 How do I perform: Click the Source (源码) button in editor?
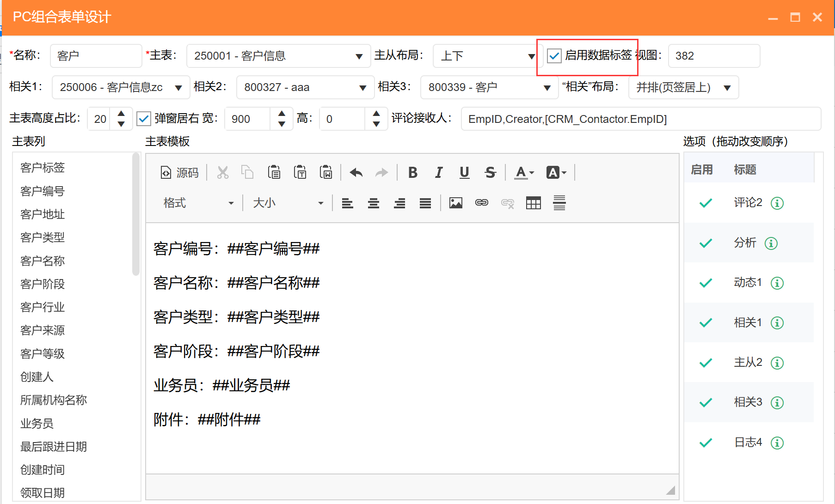pyautogui.click(x=179, y=173)
